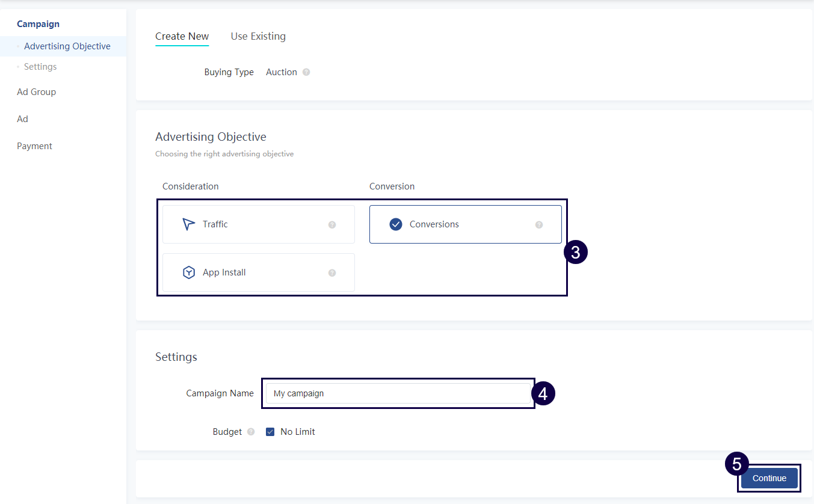Image resolution: width=814 pixels, height=504 pixels.
Task: Choose the Traffic objective card
Action: (258, 224)
